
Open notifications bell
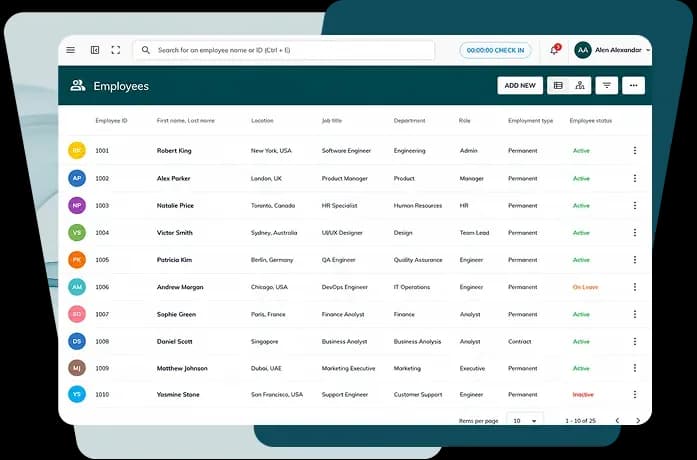pyautogui.click(x=554, y=50)
